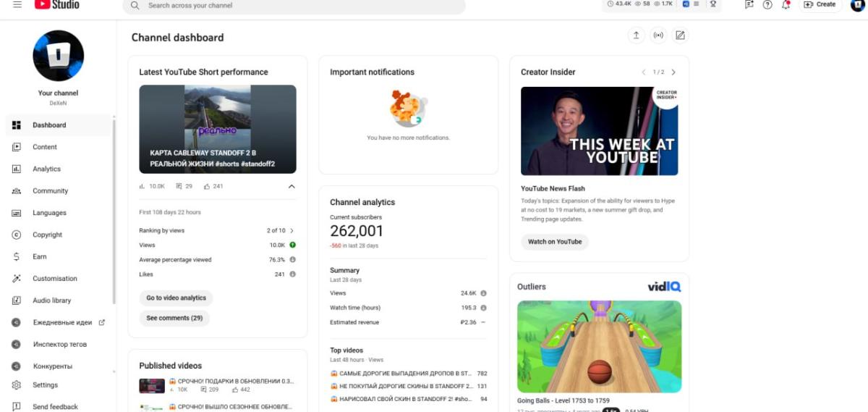Click info icon next to Average percentage viewed
This screenshot has width=868, height=412.
click(x=293, y=259)
